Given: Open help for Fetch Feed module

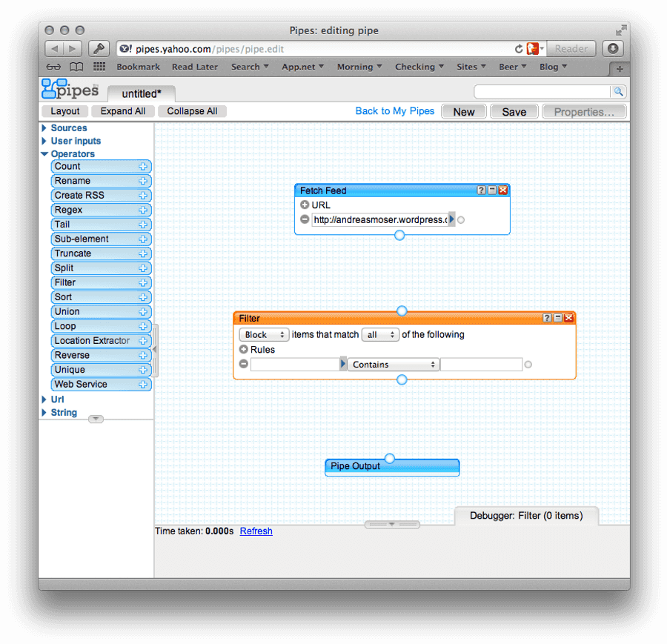Looking at the screenshot, I should click(481, 190).
